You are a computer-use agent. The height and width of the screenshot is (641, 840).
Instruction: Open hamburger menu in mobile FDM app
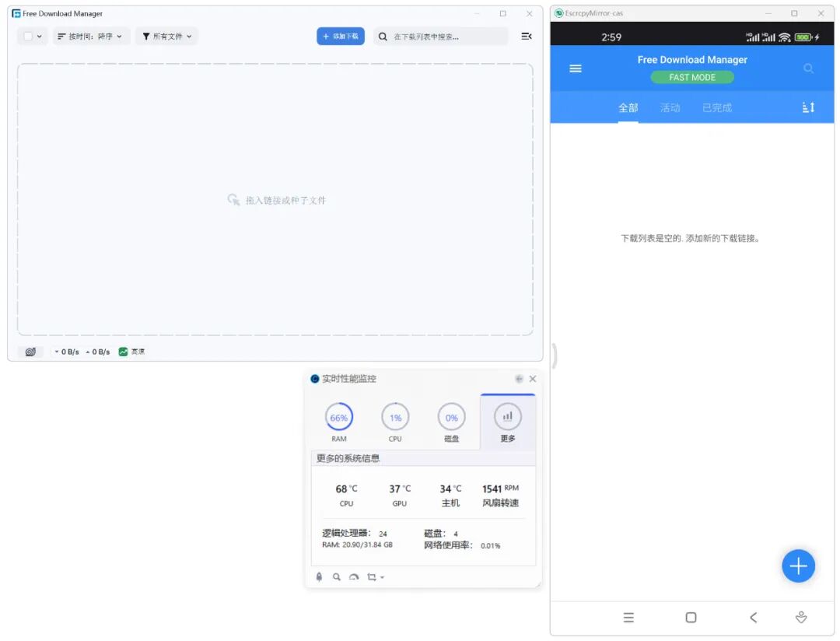tap(576, 68)
